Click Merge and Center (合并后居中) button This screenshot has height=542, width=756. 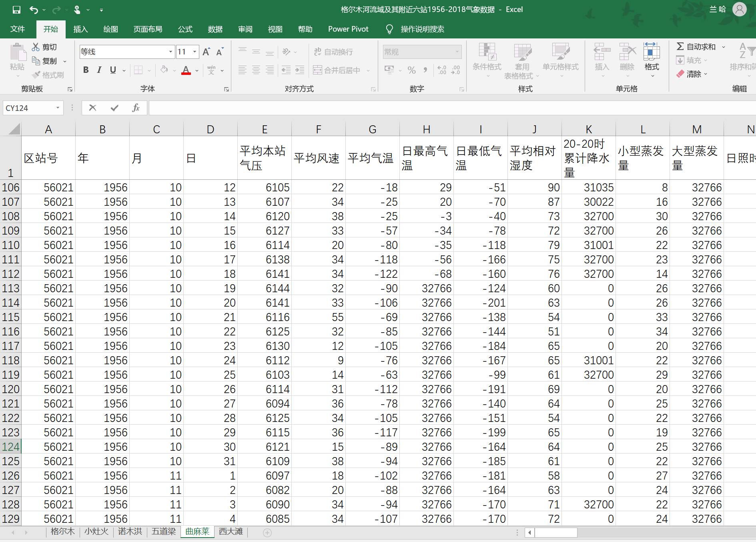337,70
